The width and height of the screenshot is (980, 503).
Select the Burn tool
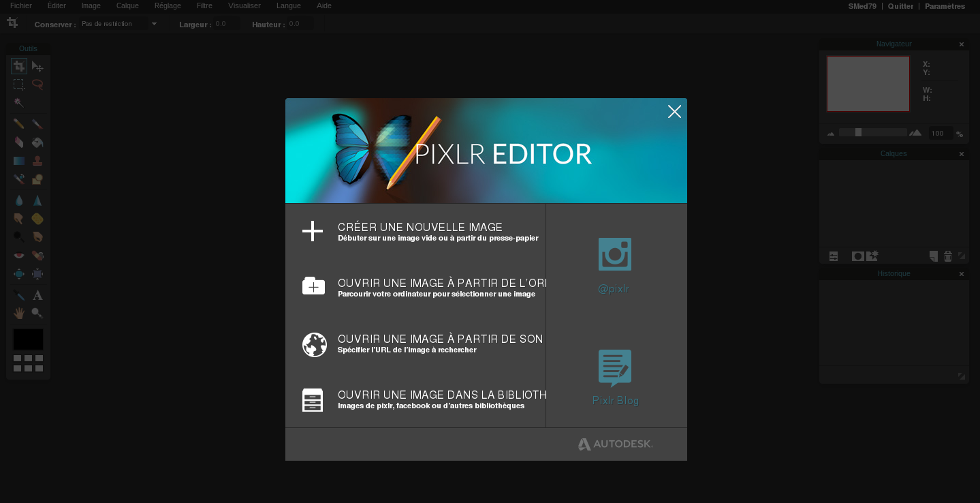37,237
